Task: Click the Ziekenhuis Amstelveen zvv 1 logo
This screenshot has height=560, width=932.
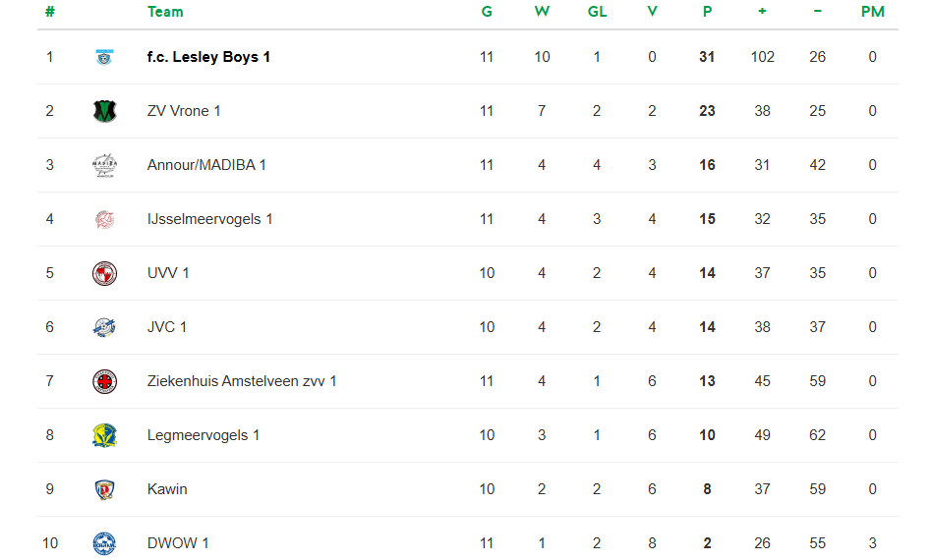Action: click(104, 381)
